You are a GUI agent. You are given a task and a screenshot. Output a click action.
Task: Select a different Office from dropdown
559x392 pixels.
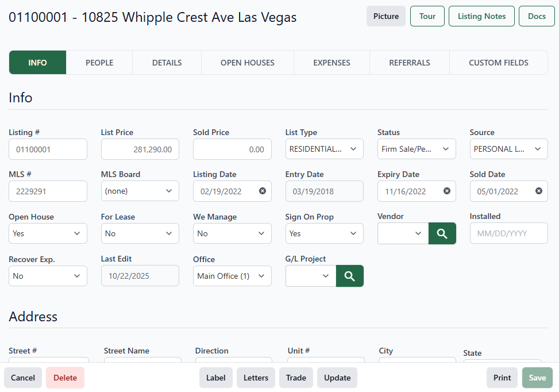click(232, 276)
